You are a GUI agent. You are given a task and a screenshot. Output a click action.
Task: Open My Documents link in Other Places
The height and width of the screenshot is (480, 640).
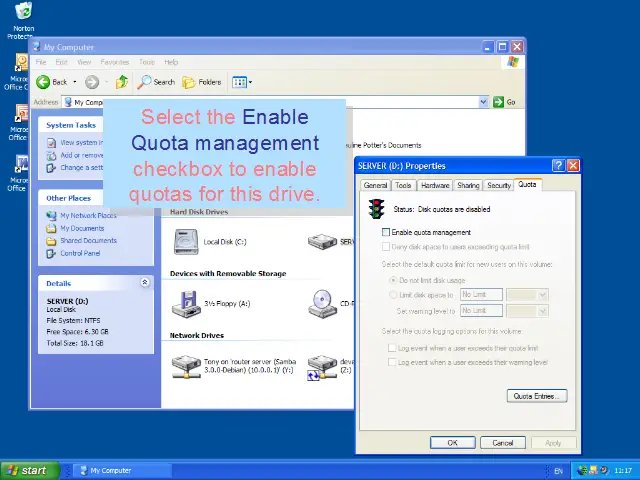[x=82, y=228]
